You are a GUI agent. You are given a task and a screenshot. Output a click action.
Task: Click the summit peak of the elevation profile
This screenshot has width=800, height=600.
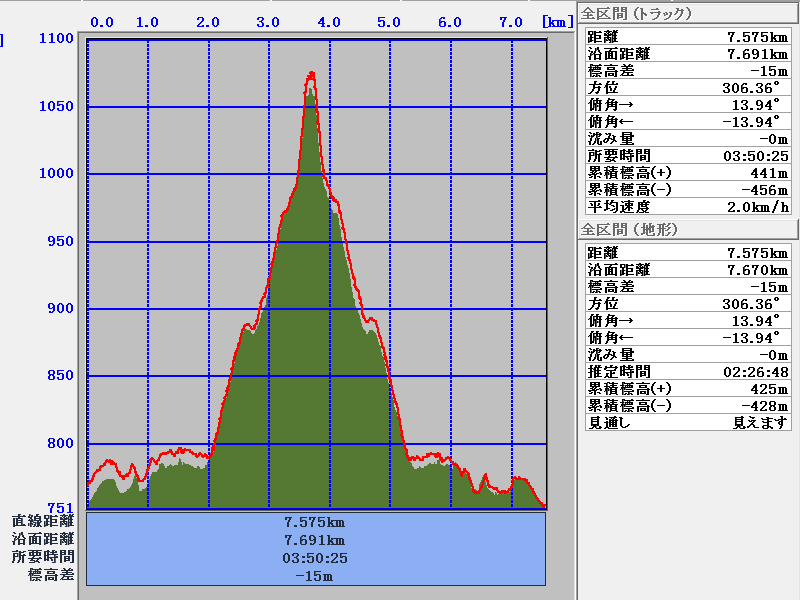pos(312,74)
